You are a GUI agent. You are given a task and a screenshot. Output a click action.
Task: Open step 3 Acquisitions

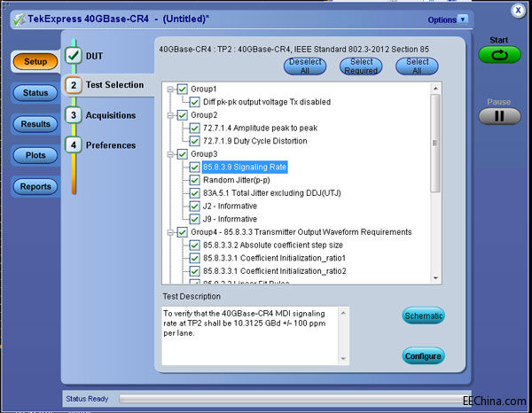click(74, 115)
